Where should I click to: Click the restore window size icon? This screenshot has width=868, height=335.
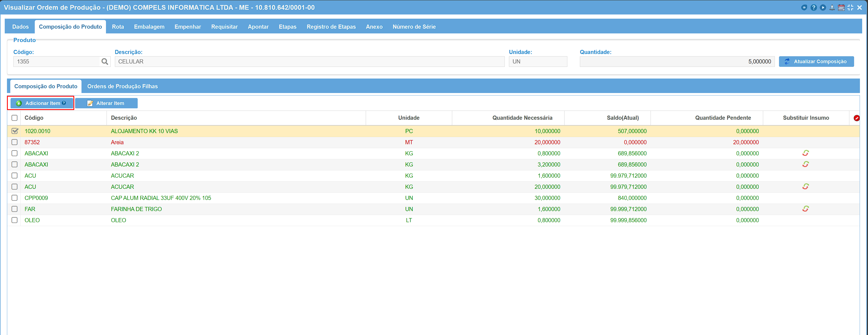point(850,8)
